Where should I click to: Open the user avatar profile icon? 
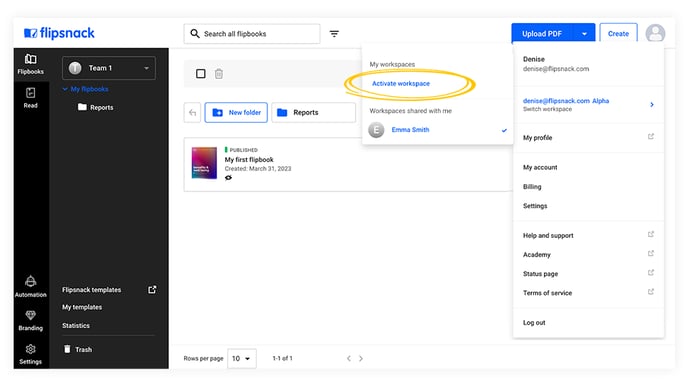tap(655, 33)
